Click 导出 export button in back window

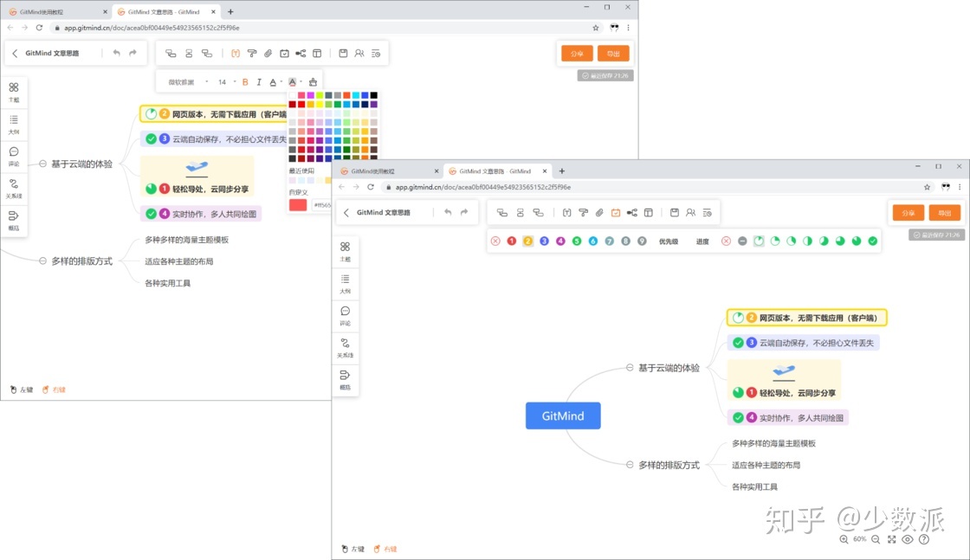click(x=614, y=53)
